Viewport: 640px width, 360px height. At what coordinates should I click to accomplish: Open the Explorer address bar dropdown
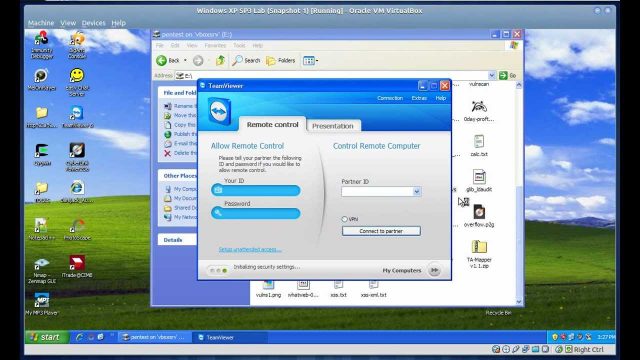click(x=492, y=76)
